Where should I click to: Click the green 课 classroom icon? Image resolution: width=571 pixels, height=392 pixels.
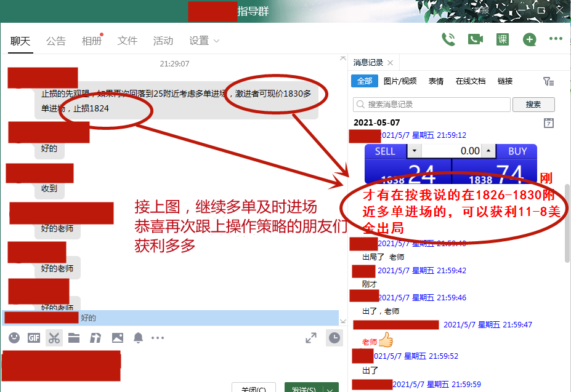coord(502,39)
